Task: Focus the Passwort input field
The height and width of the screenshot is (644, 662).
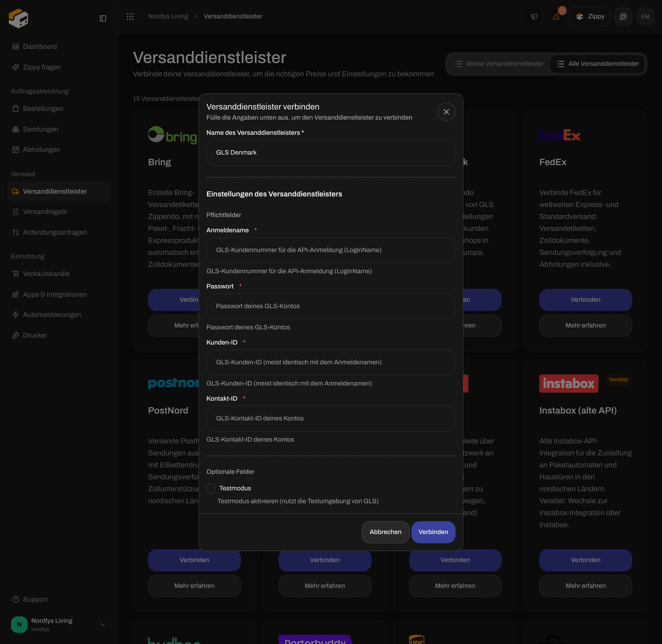Action: pyautogui.click(x=331, y=306)
